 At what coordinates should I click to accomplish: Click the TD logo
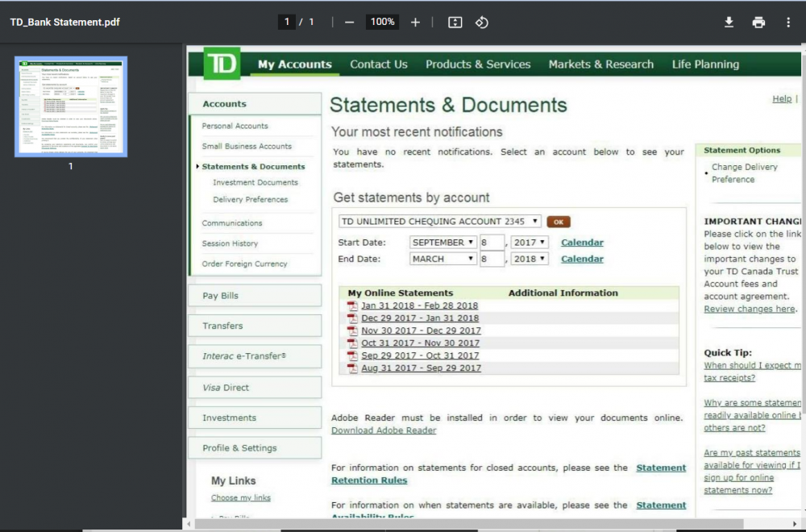click(x=222, y=64)
